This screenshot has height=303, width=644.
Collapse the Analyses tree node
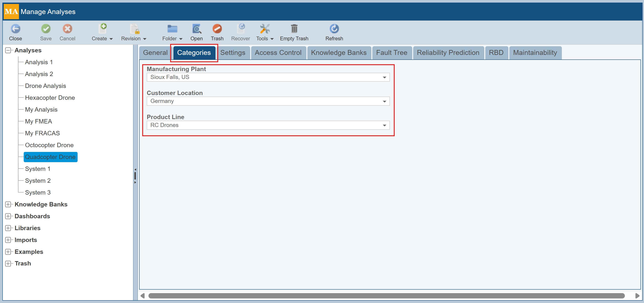click(8, 50)
